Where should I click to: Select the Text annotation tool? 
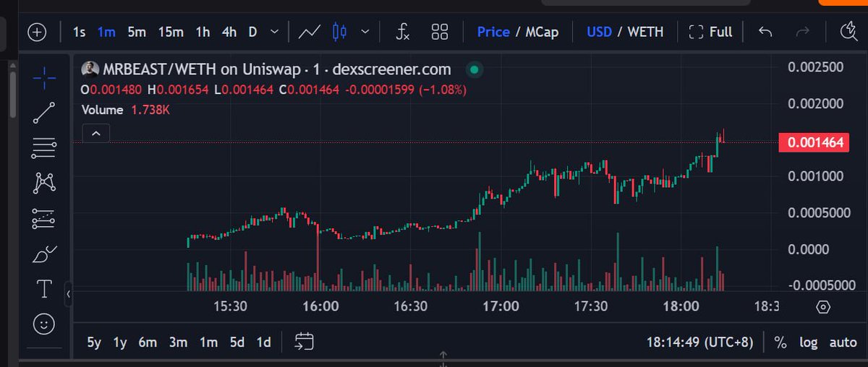click(x=44, y=290)
